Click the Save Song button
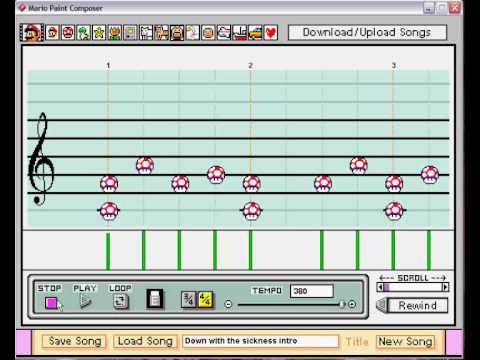Viewport: 480px width, 360px height. [75, 341]
